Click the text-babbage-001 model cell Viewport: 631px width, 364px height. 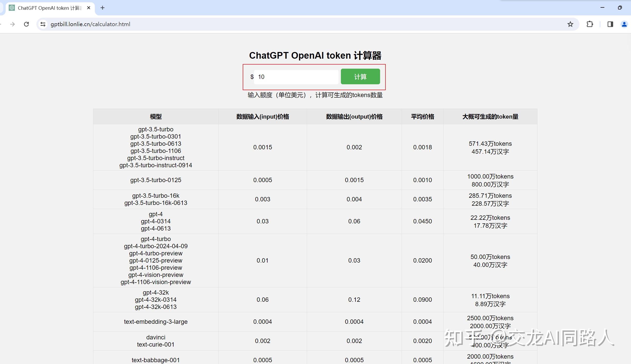pos(156,360)
